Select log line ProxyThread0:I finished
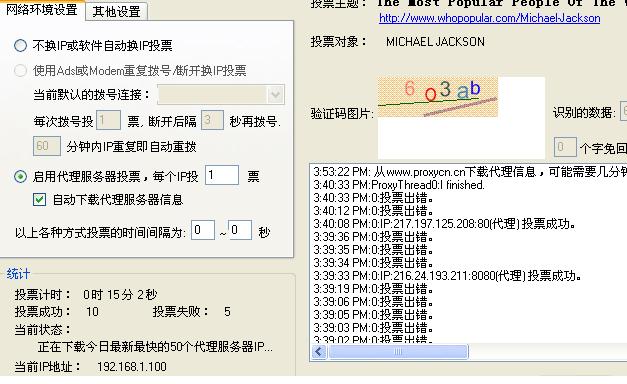The width and height of the screenshot is (627, 384). click(399, 185)
